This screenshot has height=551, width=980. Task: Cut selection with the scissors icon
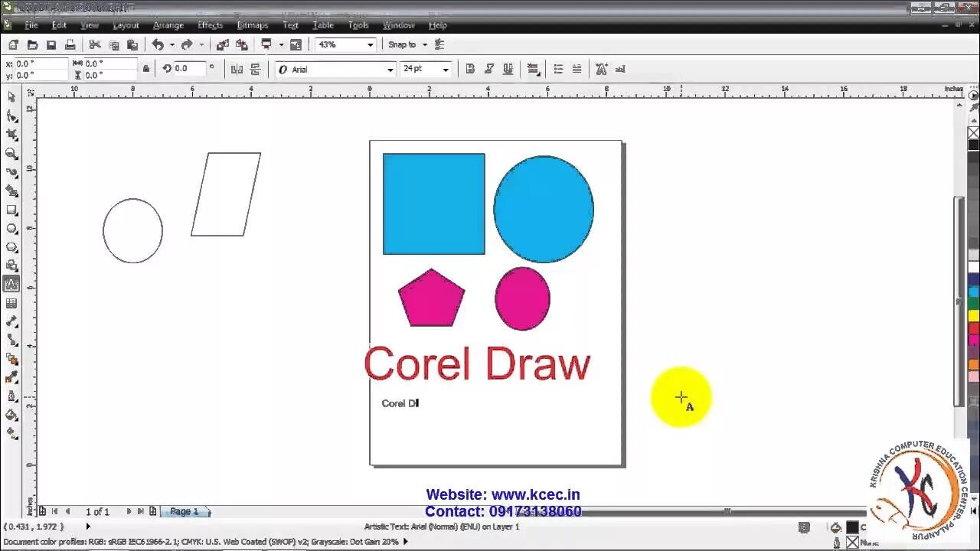click(95, 45)
